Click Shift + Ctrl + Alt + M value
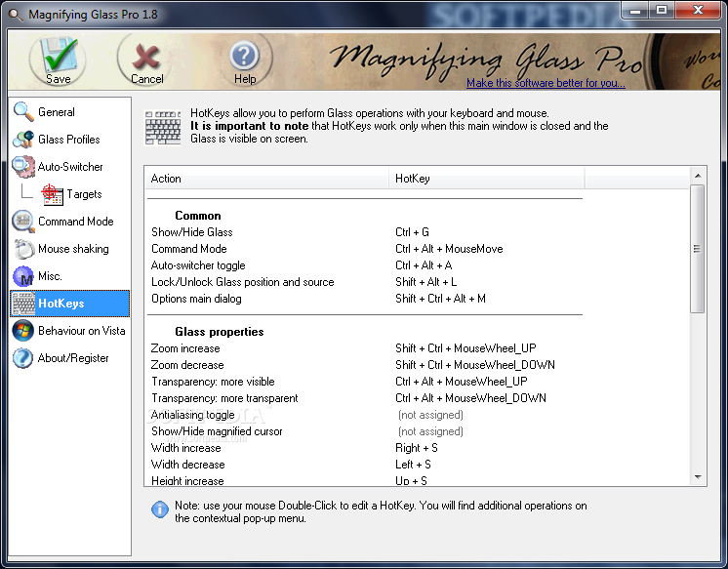This screenshot has width=728, height=569. (x=441, y=299)
